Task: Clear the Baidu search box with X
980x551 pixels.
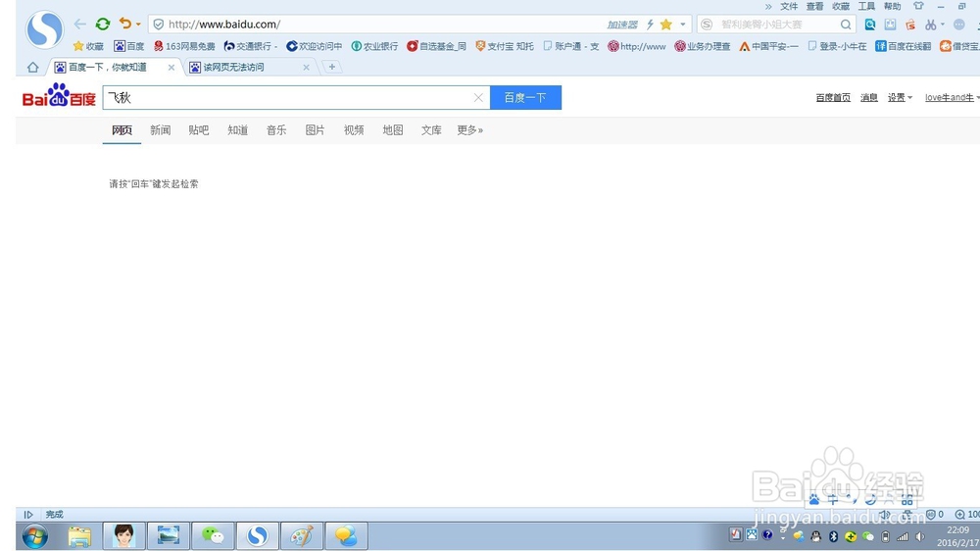Action: pyautogui.click(x=478, y=98)
